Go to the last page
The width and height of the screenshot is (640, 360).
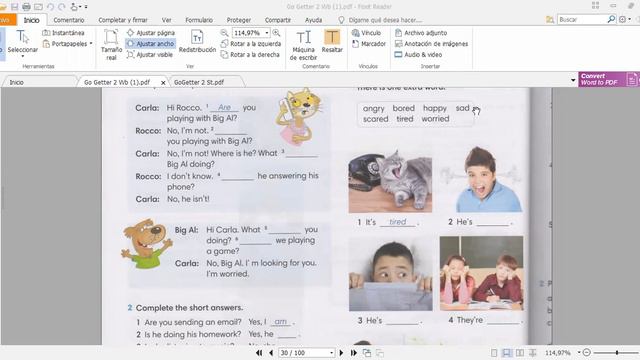point(353,353)
